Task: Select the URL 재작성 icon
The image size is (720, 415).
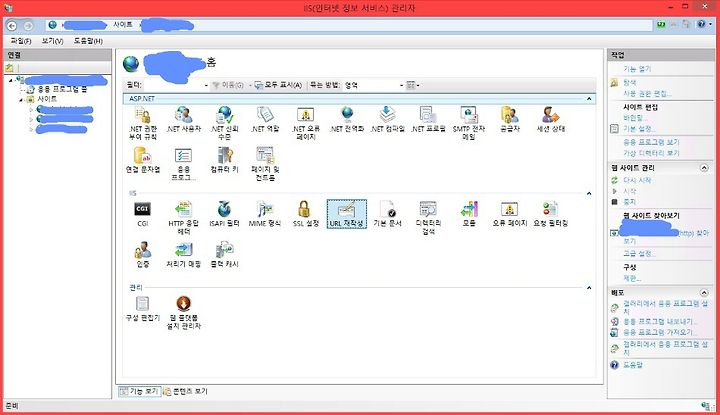Action: pyautogui.click(x=347, y=214)
